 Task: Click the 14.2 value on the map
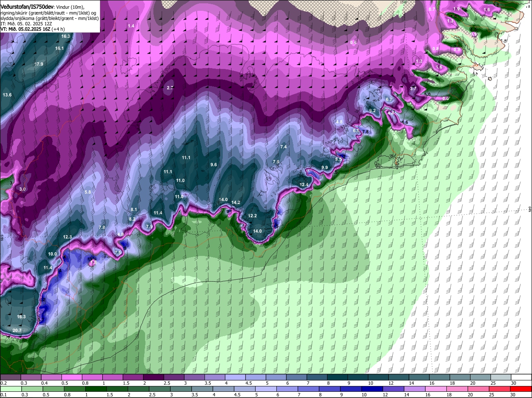(x=236, y=202)
